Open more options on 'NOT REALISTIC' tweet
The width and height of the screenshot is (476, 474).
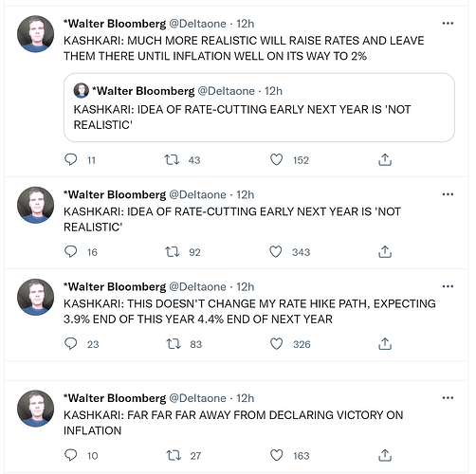coord(448,194)
